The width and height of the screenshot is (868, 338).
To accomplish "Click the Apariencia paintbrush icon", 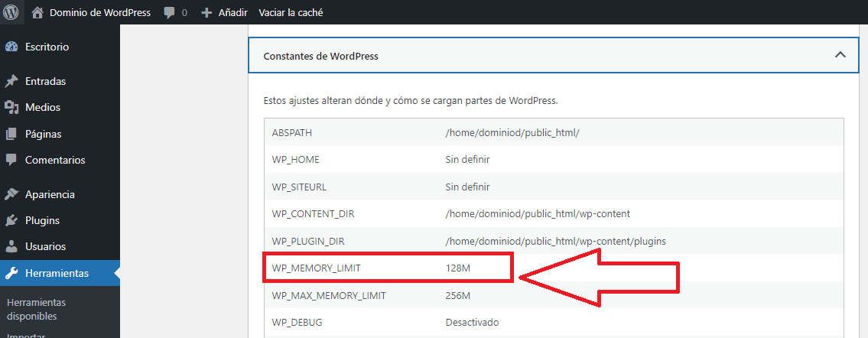I will (11, 194).
